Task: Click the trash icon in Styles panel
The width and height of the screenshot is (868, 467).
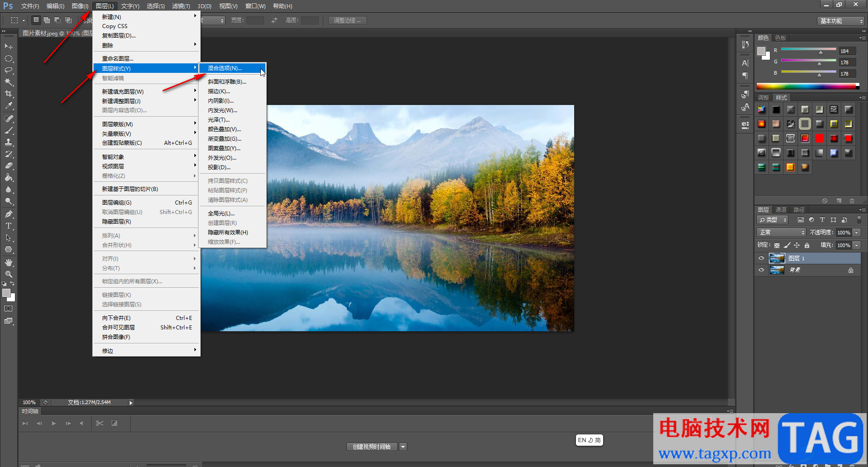Action: 852,200
